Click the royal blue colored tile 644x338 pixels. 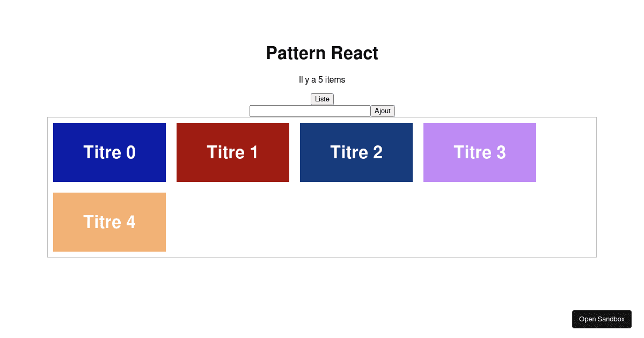[109, 152]
